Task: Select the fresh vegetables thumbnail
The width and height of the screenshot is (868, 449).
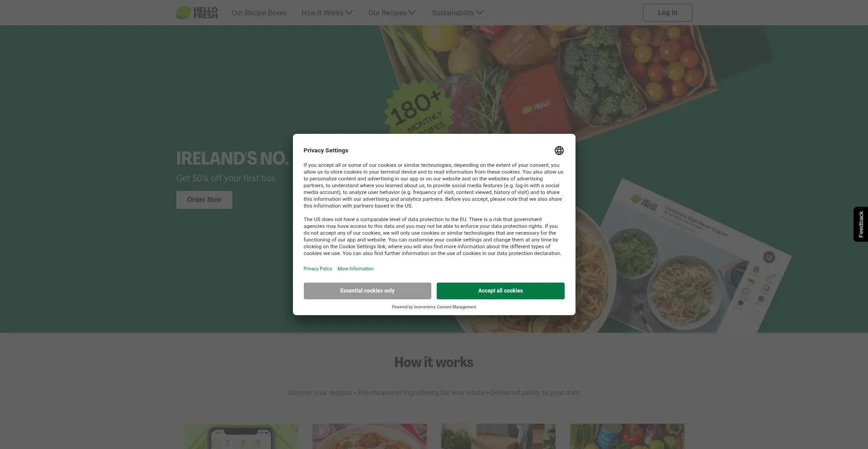Action: pyautogui.click(x=627, y=436)
